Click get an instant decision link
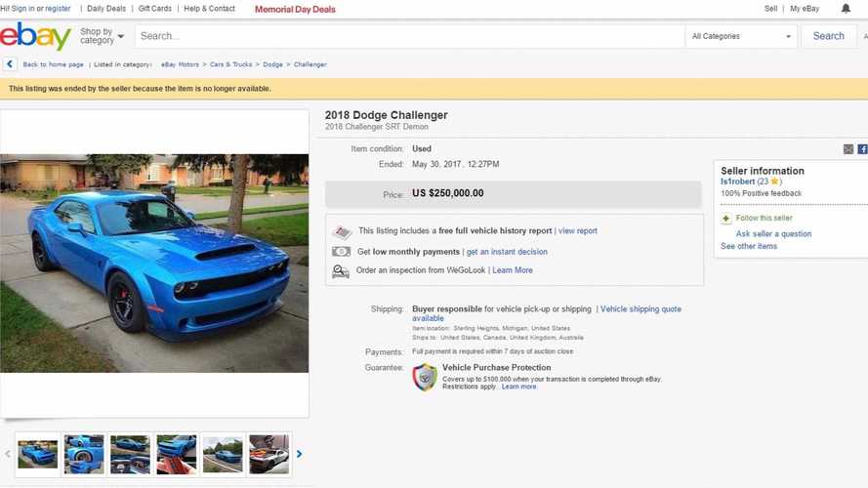 tap(507, 252)
